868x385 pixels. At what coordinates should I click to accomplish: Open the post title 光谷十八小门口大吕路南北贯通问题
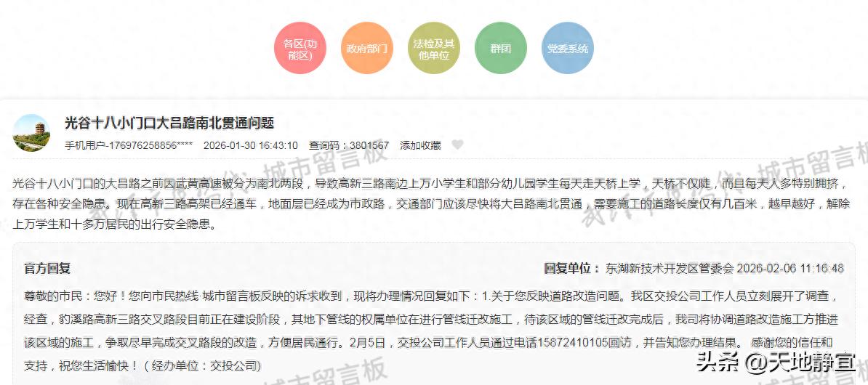click(x=169, y=123)
